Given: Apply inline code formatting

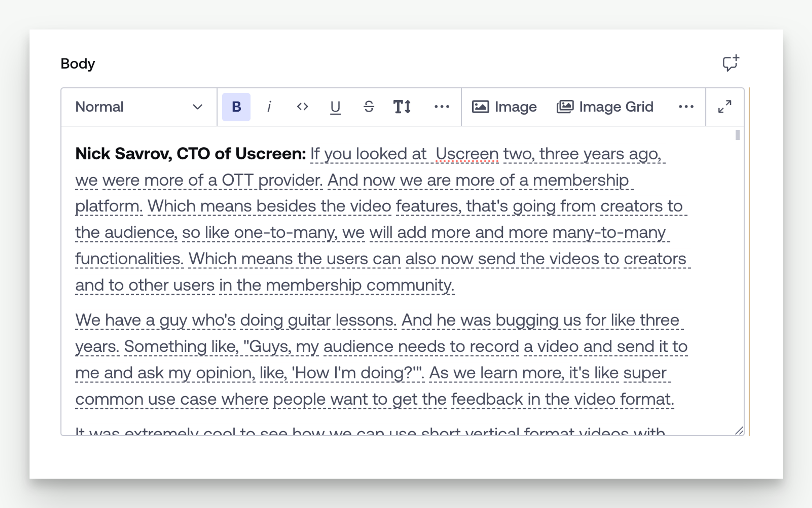Looking at the screenshot, I should [x=302, y=107].
